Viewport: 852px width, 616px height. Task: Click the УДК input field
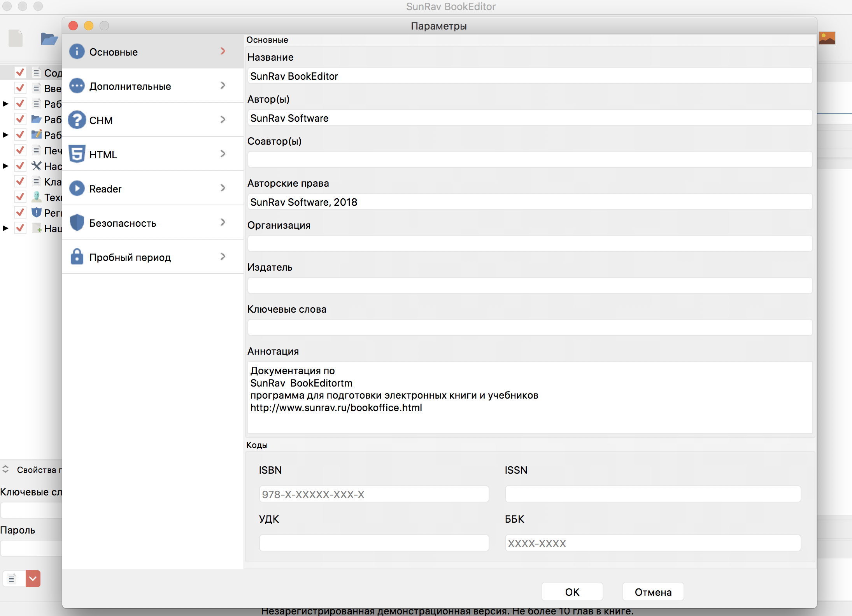pyautogui.click(x=374, y=543)
